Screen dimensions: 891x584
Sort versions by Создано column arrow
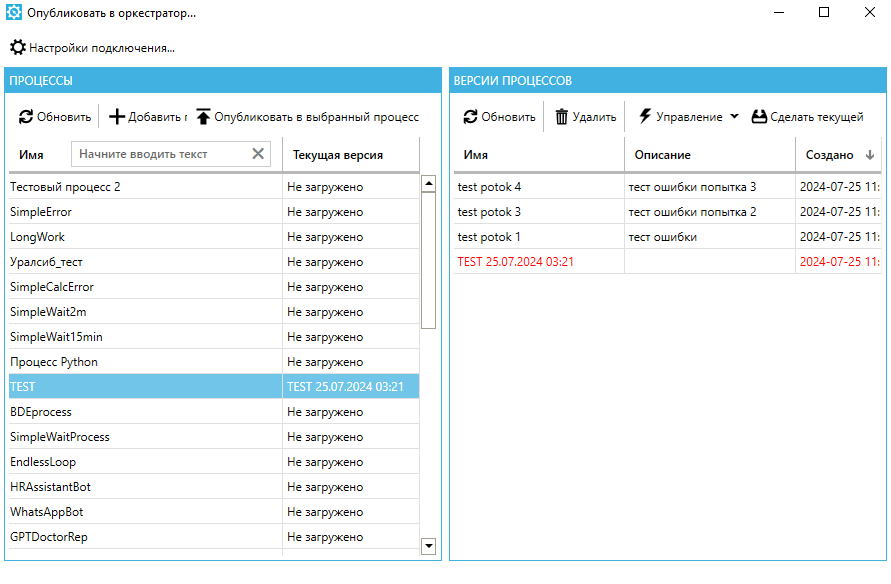point(869,155)
